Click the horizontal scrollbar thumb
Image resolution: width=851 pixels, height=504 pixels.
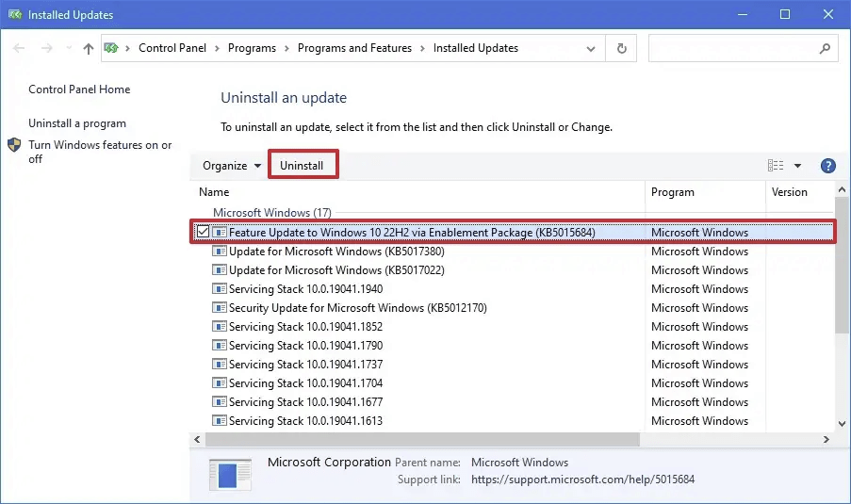422,439
